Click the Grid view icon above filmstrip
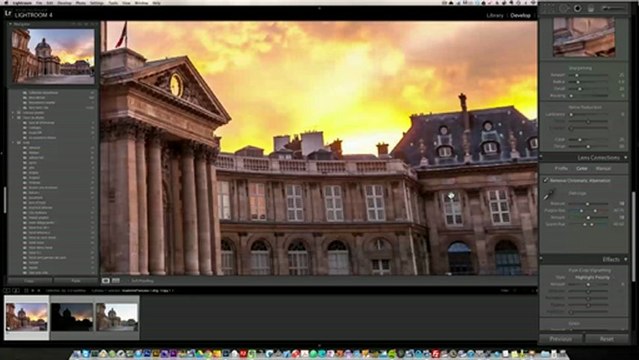639x360 pixels. [26, 291]
